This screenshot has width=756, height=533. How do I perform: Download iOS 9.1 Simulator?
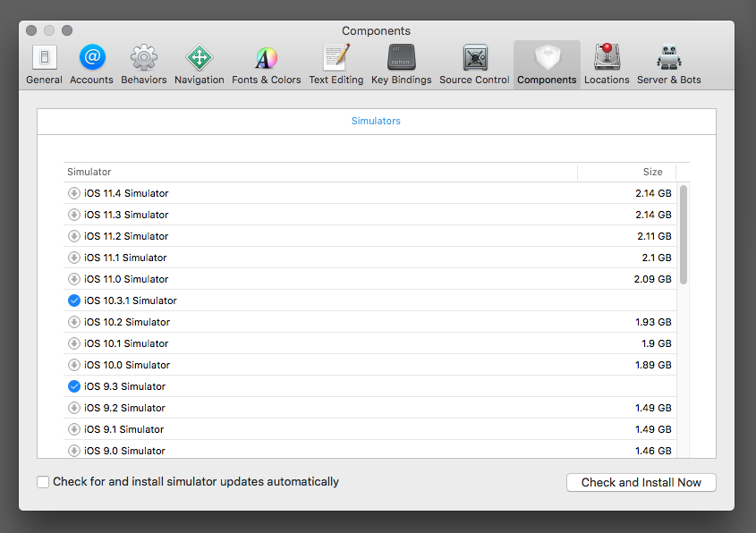pyautogui.click(x=73, y=429)
